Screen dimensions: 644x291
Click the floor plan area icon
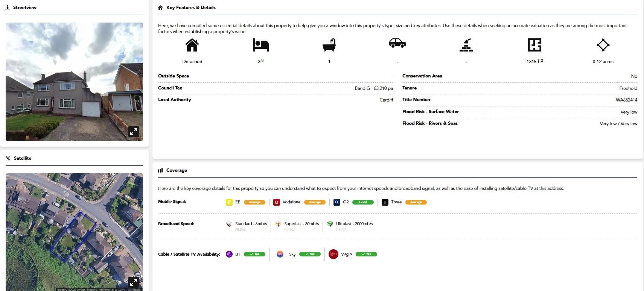(534, 45)
